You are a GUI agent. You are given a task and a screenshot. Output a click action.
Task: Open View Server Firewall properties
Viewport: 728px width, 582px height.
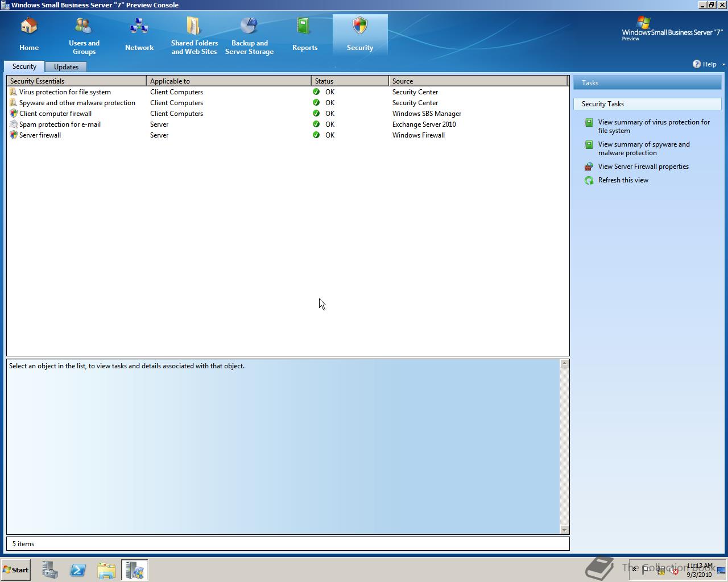643,167
